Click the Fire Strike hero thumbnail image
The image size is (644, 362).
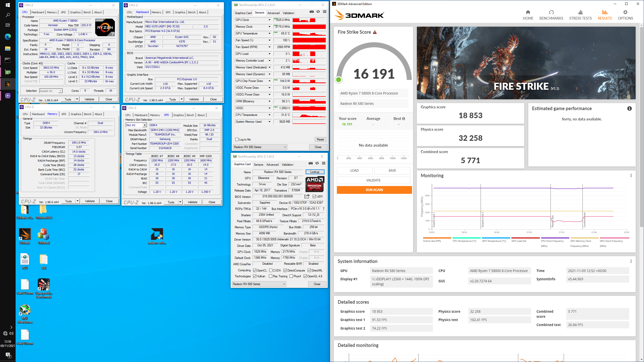pyautogui.click(x=526, y=63)
